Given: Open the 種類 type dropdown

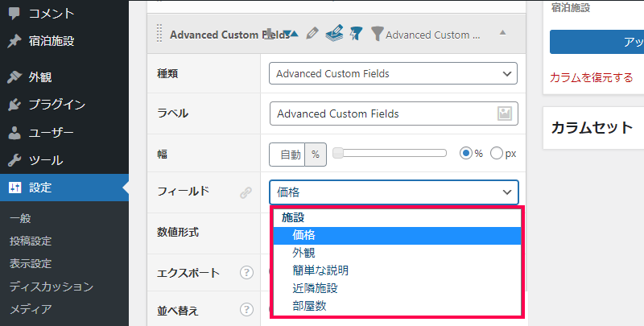Looking at the screenshot, I should (x=393, y=73).
